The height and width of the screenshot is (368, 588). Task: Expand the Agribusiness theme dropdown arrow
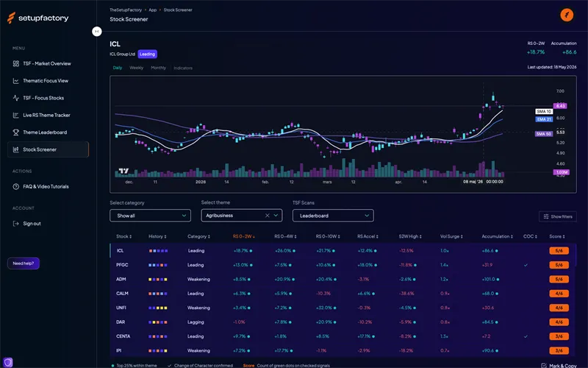pos(276,216)
